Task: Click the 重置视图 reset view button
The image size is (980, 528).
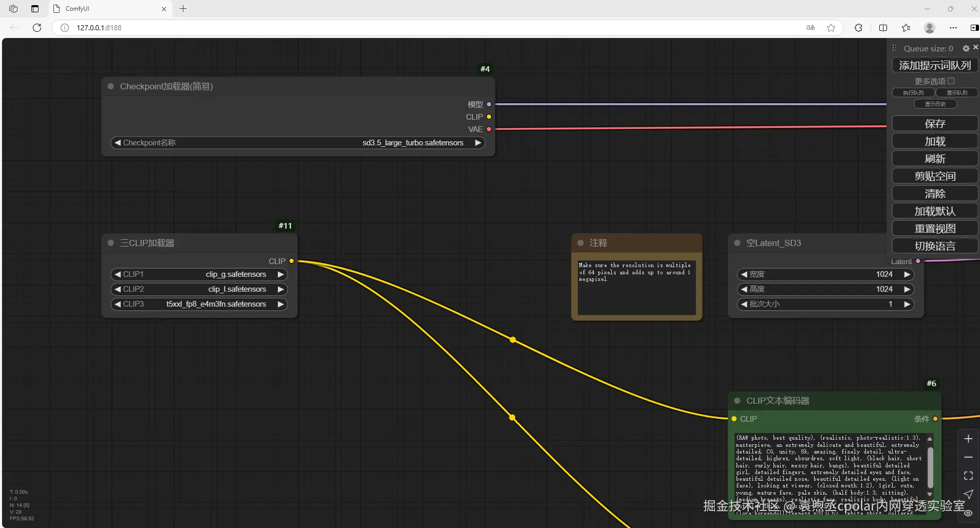Action: point(935,229)
